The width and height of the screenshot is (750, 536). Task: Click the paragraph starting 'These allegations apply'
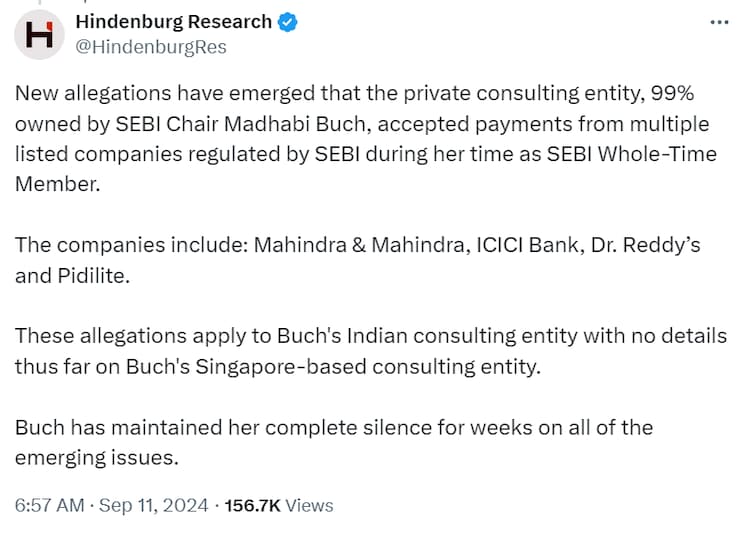[370, 351]
